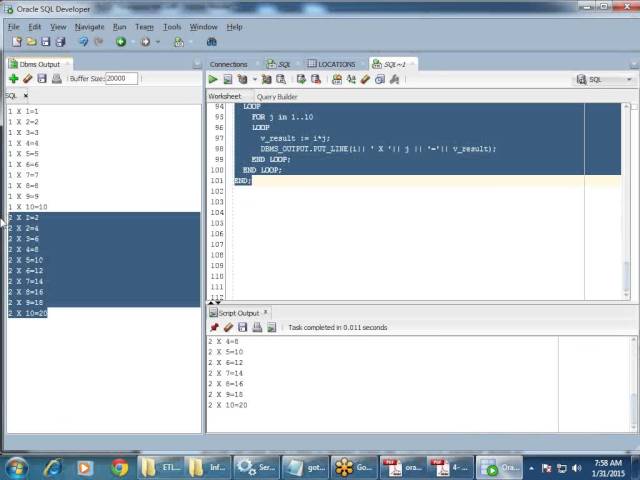
Task: Print the Dbms Output contents
Action: [x=56, y=79]
